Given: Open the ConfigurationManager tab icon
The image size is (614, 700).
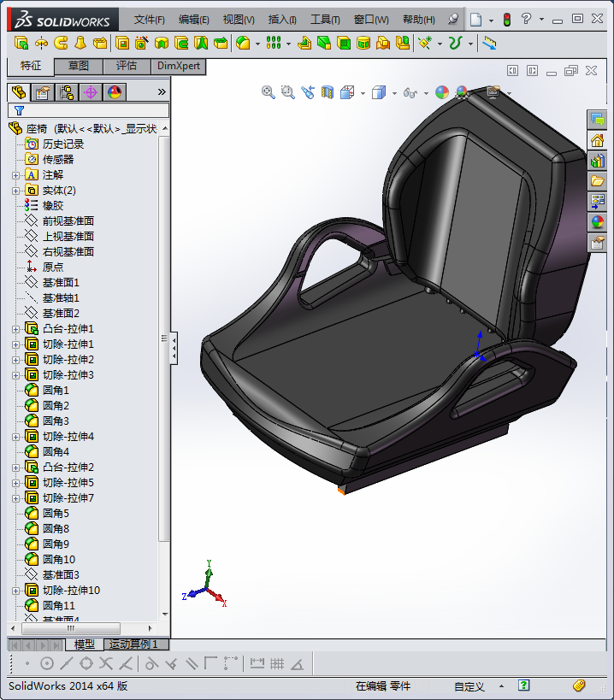Looking at the screenshot, I should (x=67, y=92).
